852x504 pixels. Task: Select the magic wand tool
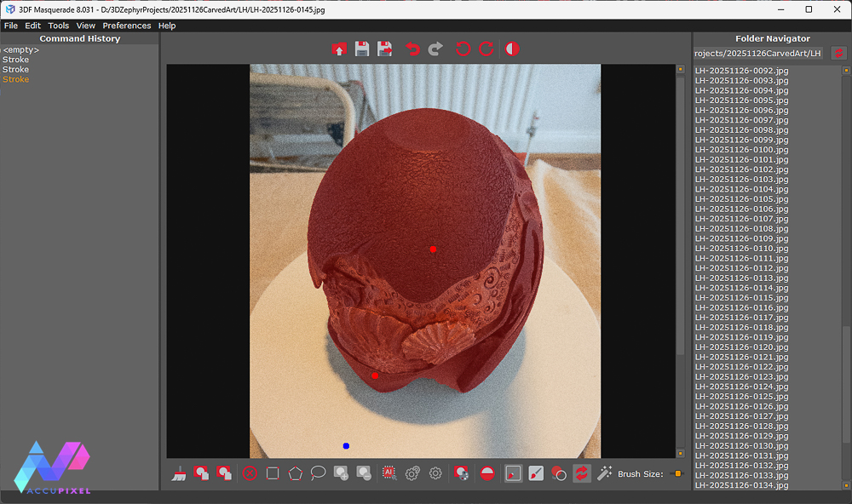(606, 473)
